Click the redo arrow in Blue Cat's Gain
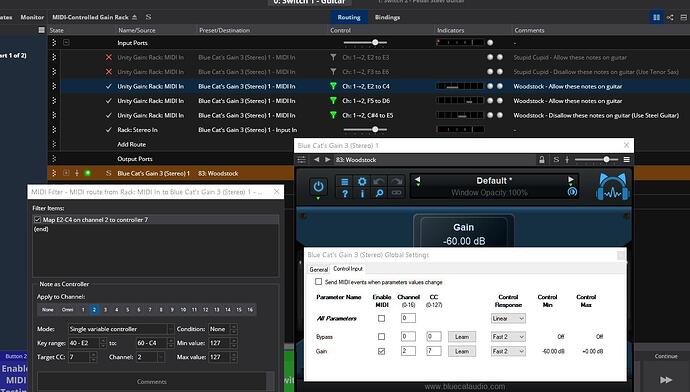Image resolution: width=690 pixels, height=392 pixels. (396, 182)
